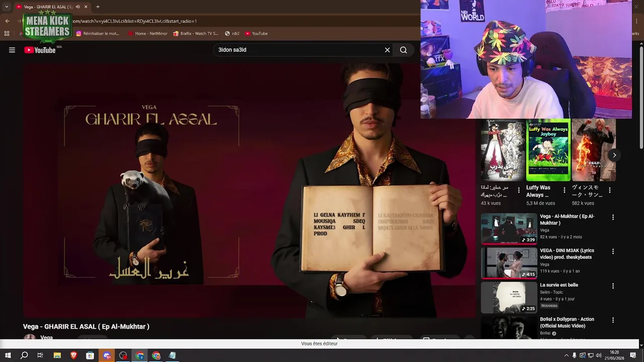Image resolution: width=644 pixels, height=362 pixels.
Task: Open the Windows Start menu
Action: 8,355
